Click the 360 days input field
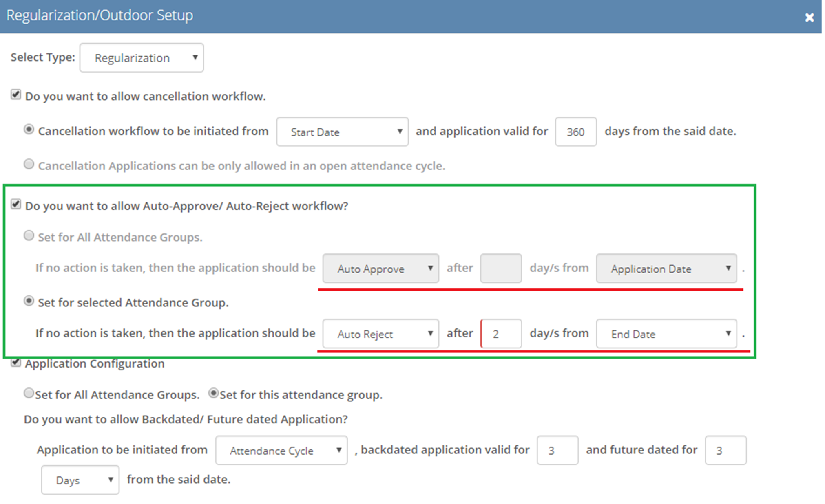Image resolution: width=825 pixels, height=504 pixels. tap(575, 132)
